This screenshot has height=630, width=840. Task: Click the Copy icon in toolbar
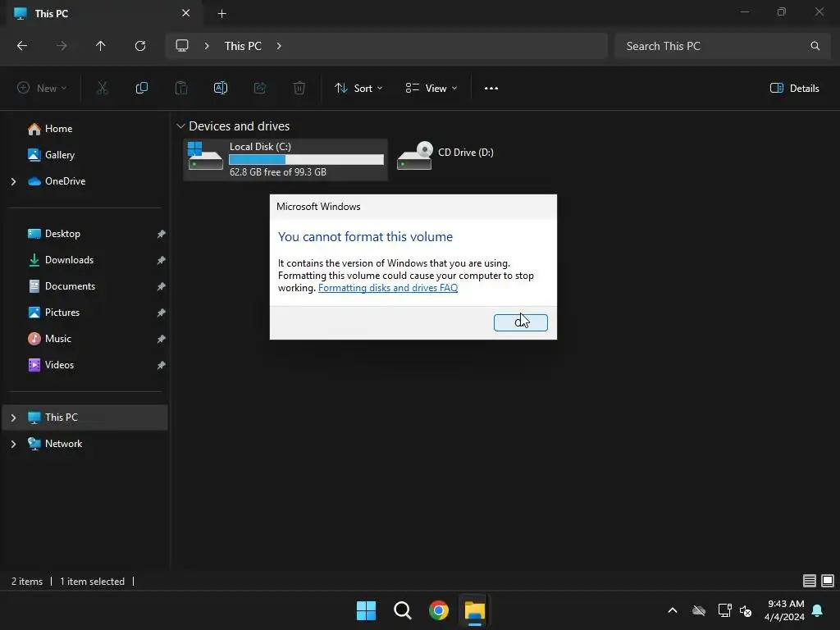[141, 88]
